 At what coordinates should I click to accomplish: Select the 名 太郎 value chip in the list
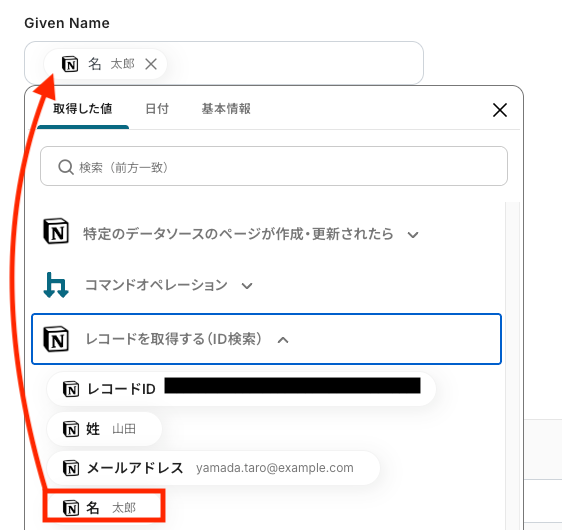point(104,507)
